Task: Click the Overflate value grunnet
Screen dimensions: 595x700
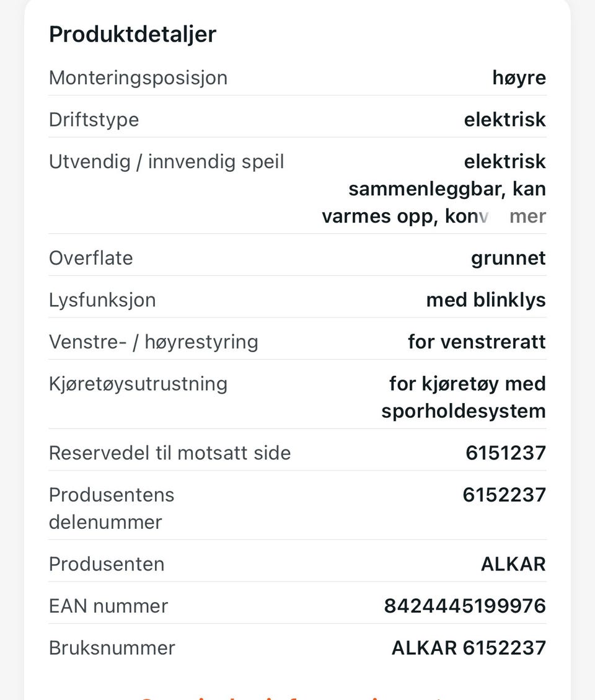Action: (x=508, y=259)
